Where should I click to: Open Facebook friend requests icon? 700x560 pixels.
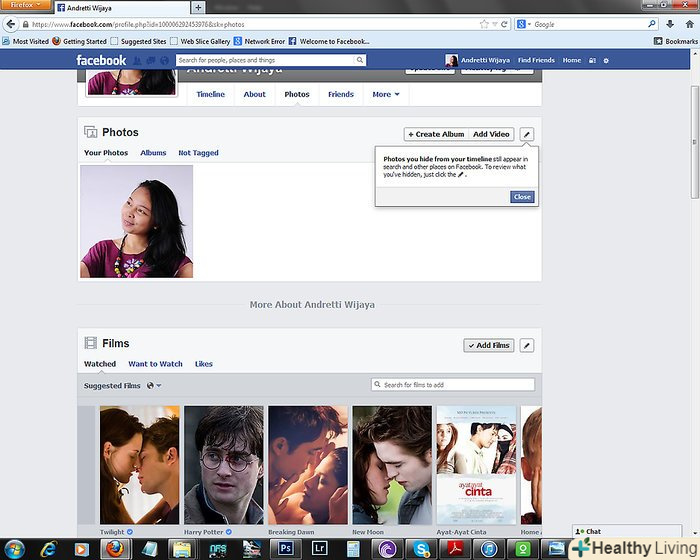click(137, 60)
